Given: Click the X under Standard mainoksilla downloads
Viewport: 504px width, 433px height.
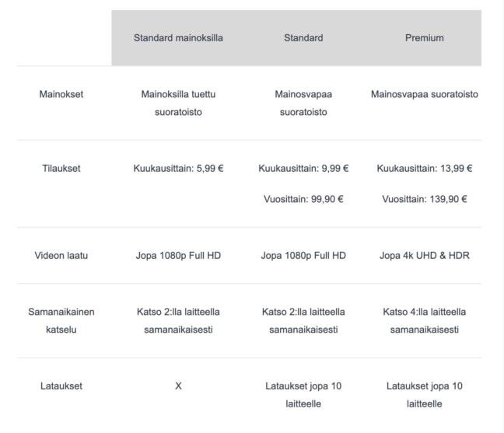Looking at the screenshot, I should point(178,386).
